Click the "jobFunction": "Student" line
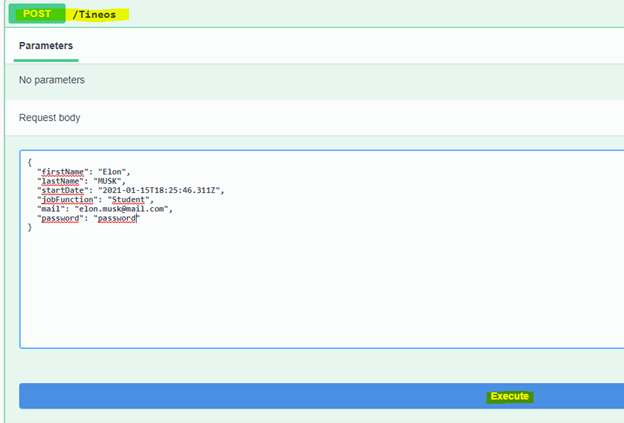This screenshot has width=624, height=423. pyautogui.click(x=95, y=199)
